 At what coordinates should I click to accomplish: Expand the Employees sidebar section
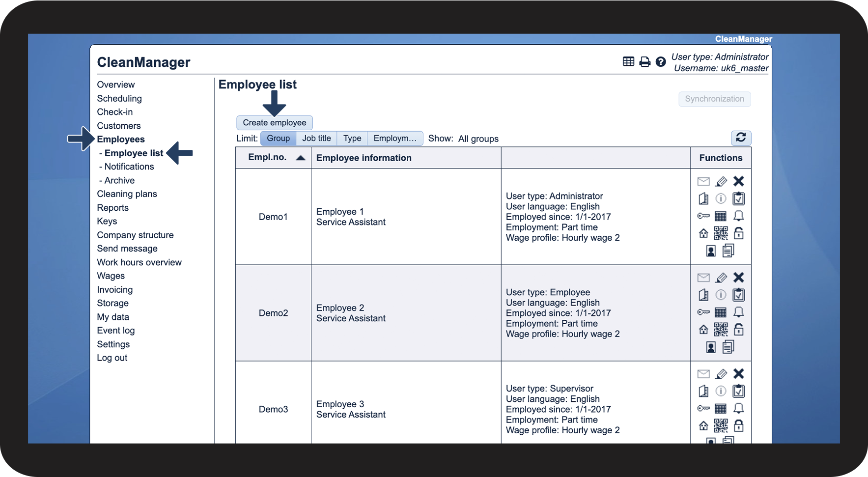click(x=121, y=140)
